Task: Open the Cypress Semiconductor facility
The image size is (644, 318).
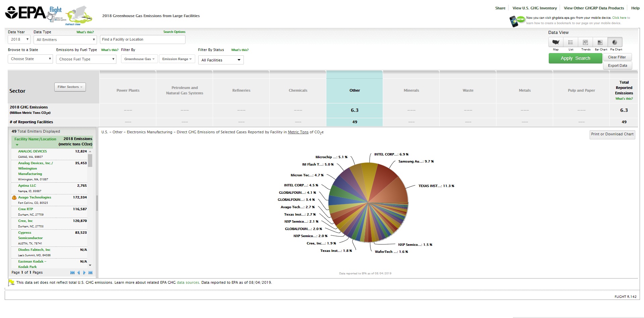Action: (x=30, y=235)
